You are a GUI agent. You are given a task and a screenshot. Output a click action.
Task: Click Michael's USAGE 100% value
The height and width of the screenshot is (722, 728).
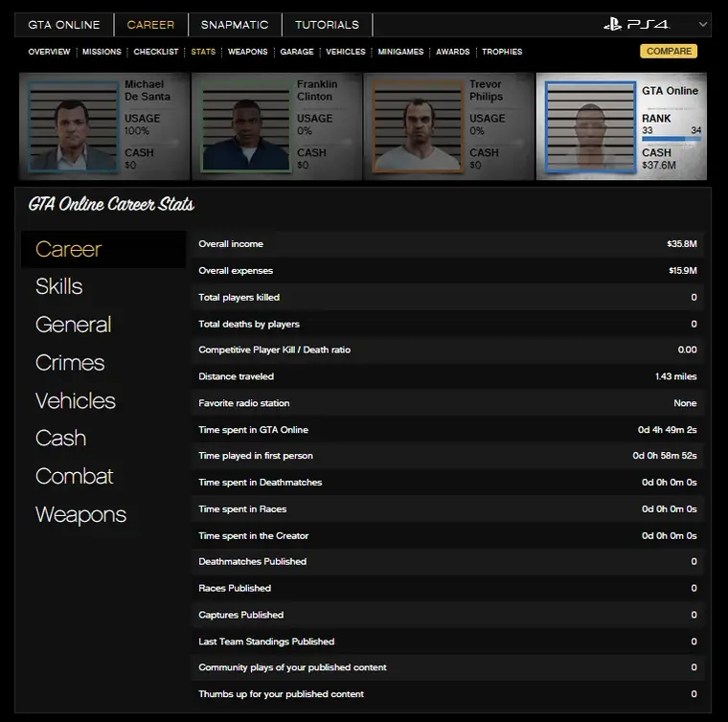click(x=136, y=131)
